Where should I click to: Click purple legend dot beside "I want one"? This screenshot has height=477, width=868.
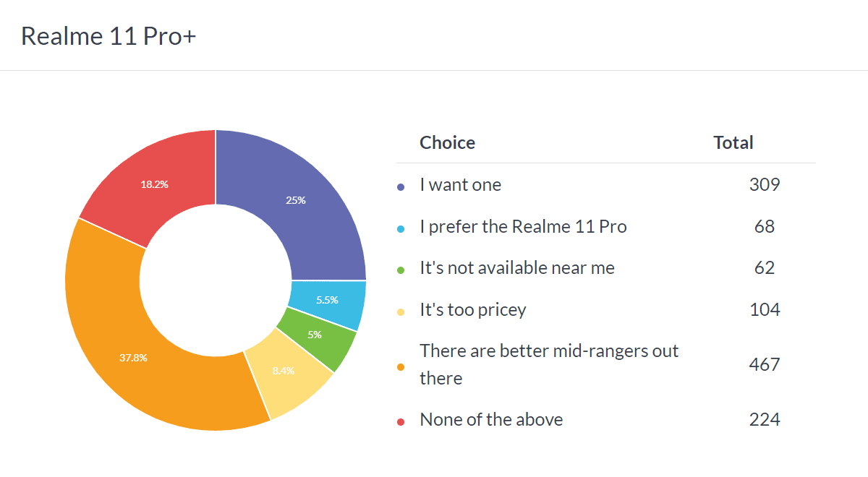401,186
